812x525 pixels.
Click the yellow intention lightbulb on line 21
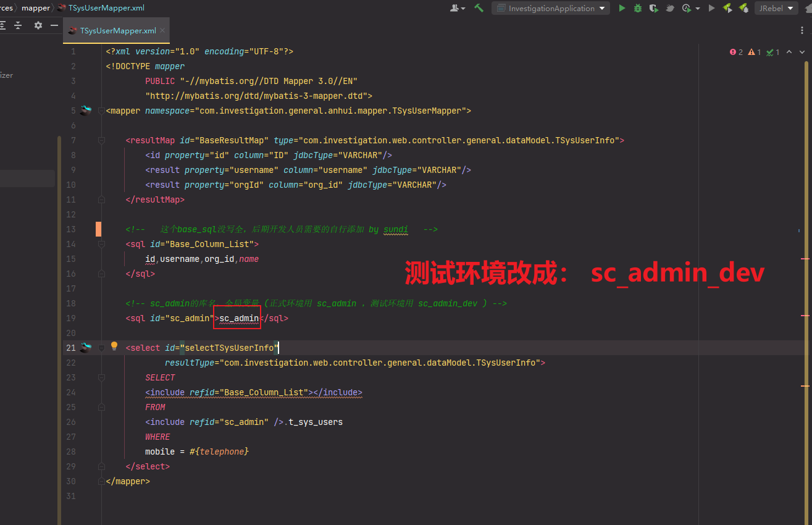pyautogui.click(x=114, y=346)
